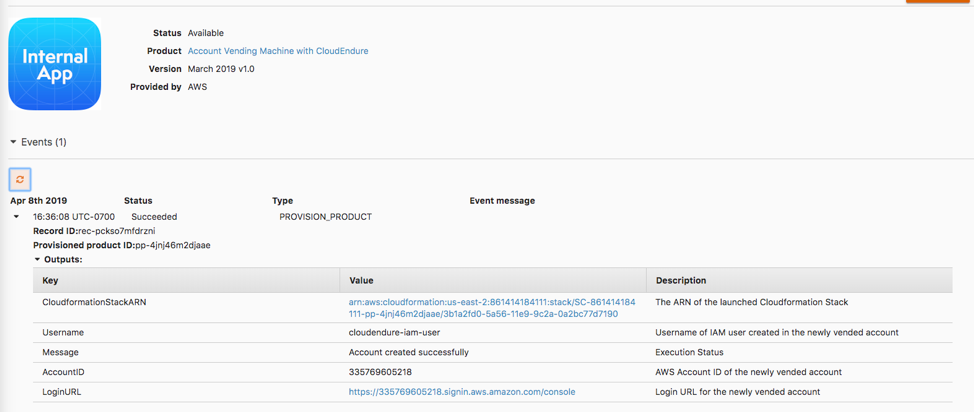Image resolution: width=974 pixels, height=412 pixels.
Task: Click the Event message column heading
Action: (502, 201)
